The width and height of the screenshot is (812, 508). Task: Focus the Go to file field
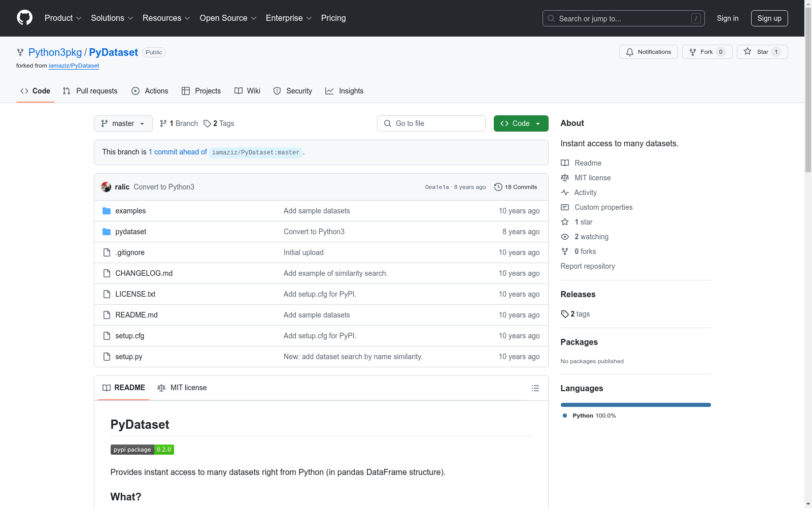pyautogui.click(x=431, y=123)
